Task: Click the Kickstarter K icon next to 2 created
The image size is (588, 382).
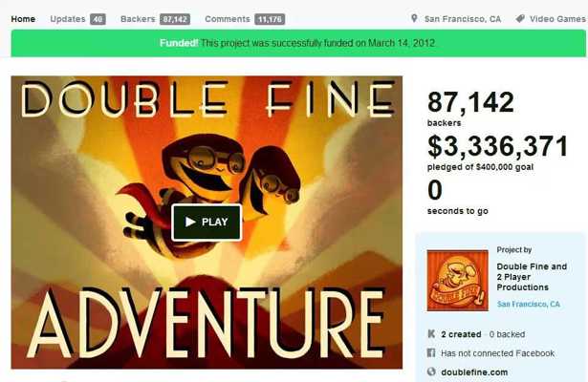Action: coord(431,333)
